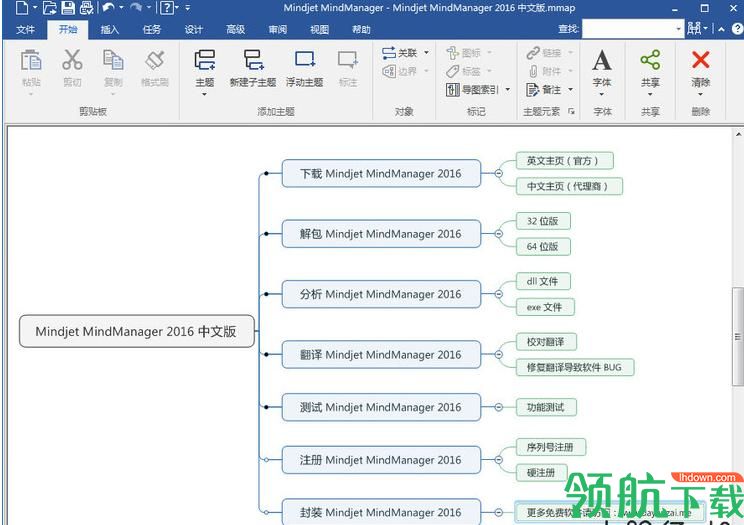Click the 附件 (Attachment) paperclip icon
The height and width of the screenshot is (525, 744).
coord(533,71)
